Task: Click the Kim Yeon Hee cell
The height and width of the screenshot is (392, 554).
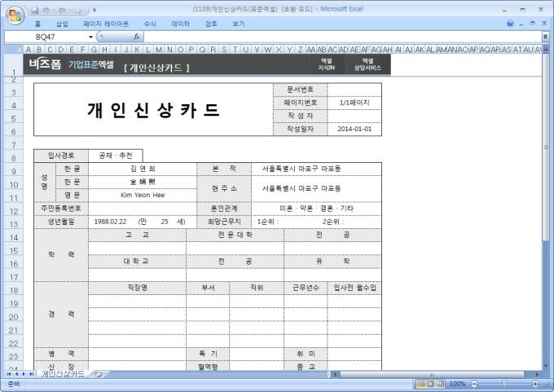Action: (143, 195)
